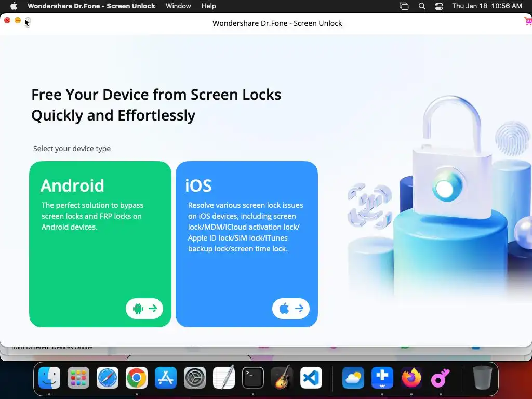
Task: Open the Help menu
Action: click(x=209, y=6)
